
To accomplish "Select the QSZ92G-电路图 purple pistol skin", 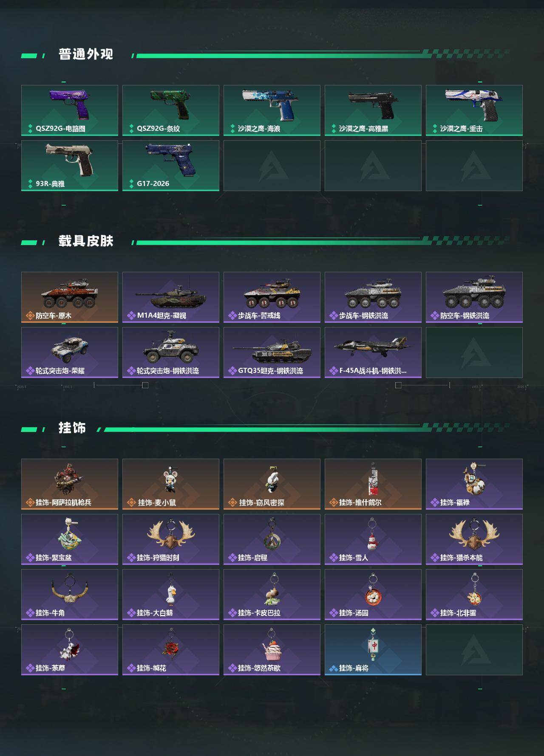I will (x=70, y=110).
